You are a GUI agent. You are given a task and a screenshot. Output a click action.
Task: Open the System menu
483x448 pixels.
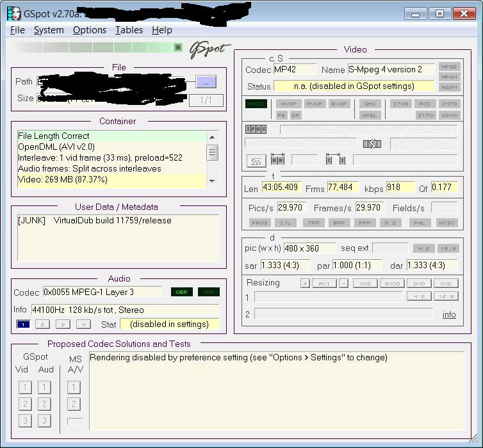tap(49, 30)
